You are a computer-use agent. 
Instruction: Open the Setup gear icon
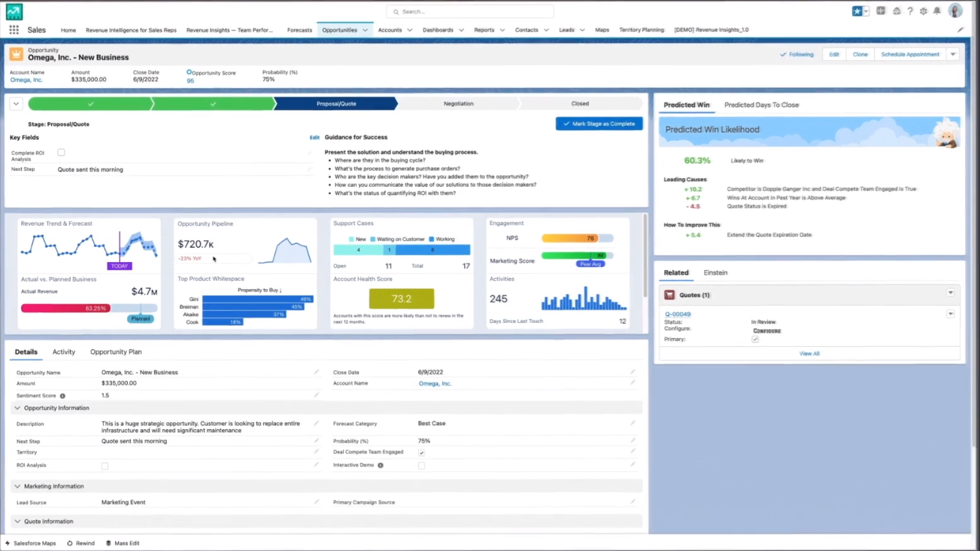(x=924, y=11)
